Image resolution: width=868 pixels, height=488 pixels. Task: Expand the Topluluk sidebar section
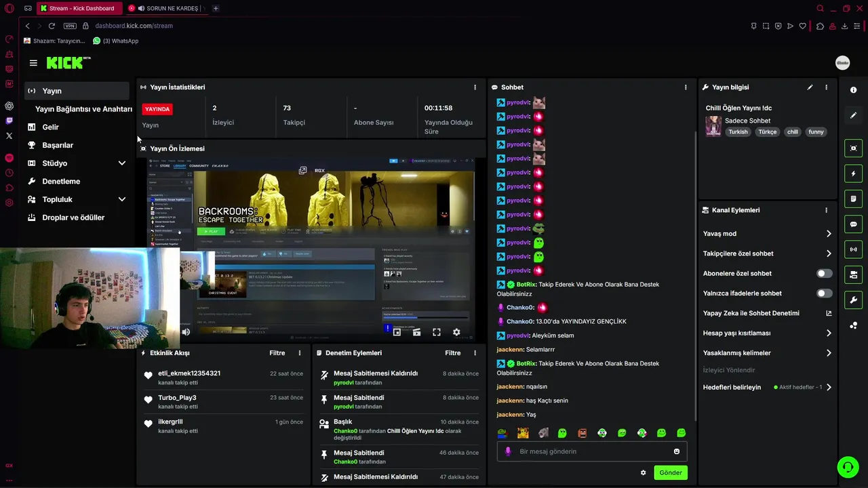point(122,199)
